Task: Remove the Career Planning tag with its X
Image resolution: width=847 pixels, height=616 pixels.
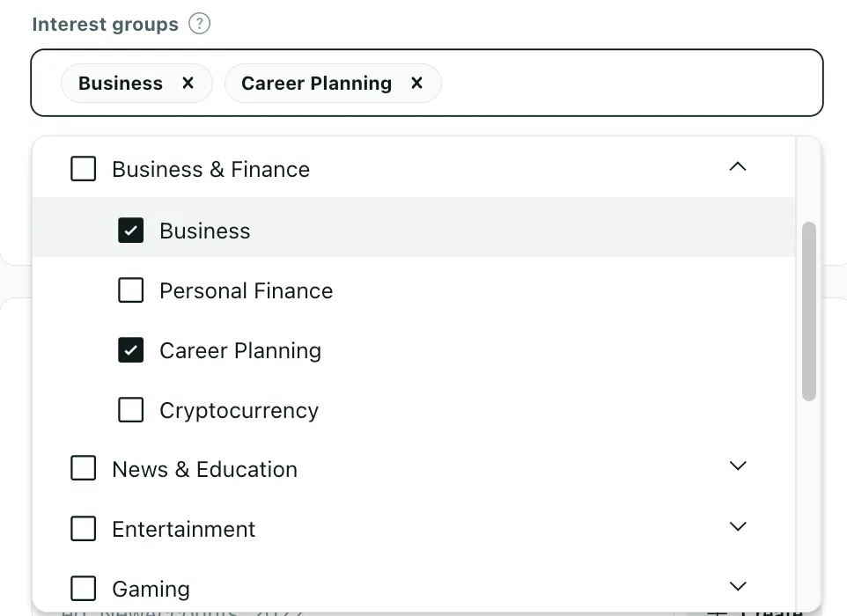Action: 416,83
